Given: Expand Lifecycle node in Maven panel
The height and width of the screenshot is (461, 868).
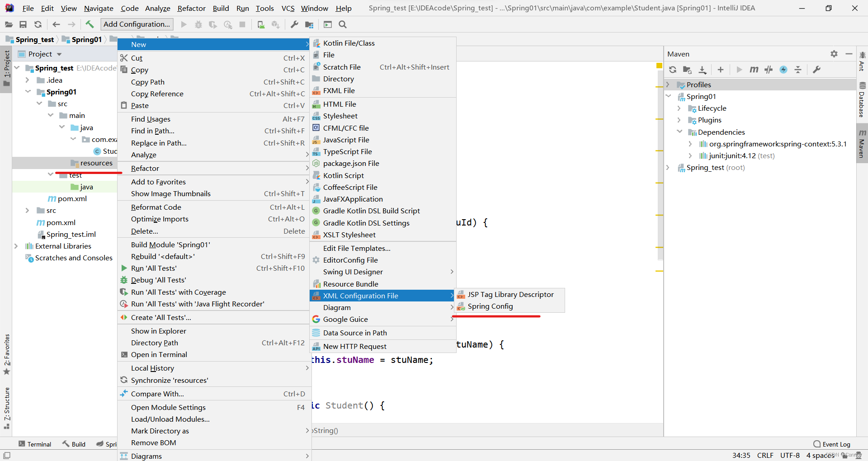Looking at the screenshot, I should 679,108.
